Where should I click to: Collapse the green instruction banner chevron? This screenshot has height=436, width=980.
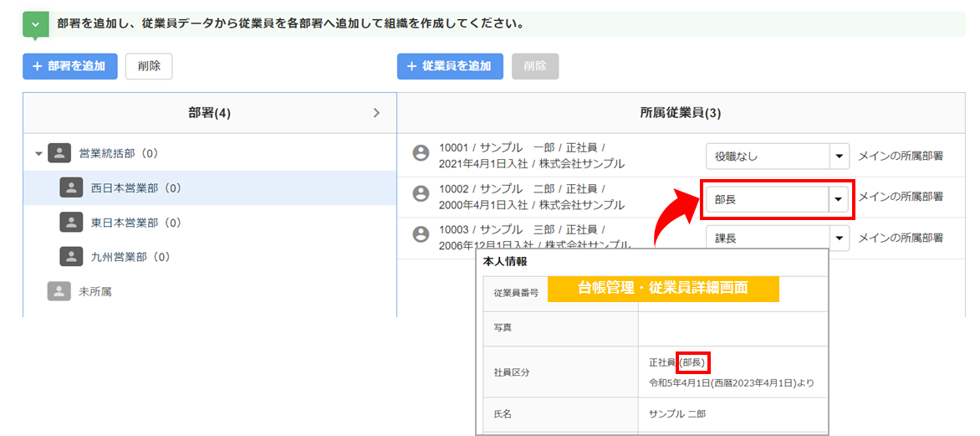click(34, 24)
